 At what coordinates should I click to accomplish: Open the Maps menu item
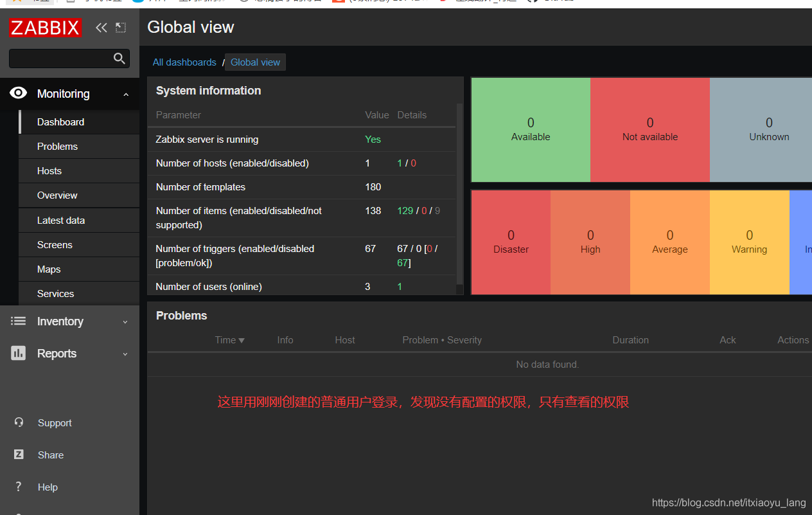coord(79,269)
